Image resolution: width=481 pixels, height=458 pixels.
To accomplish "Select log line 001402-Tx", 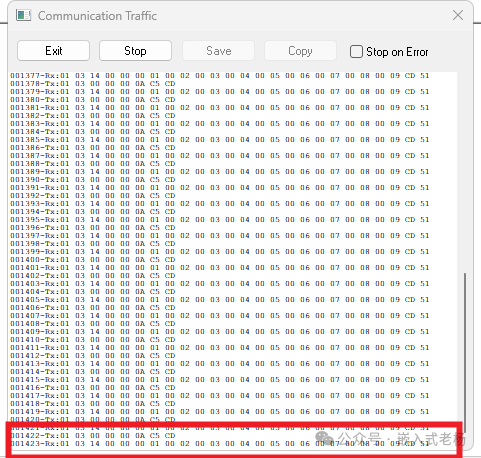I will [93, 276].
